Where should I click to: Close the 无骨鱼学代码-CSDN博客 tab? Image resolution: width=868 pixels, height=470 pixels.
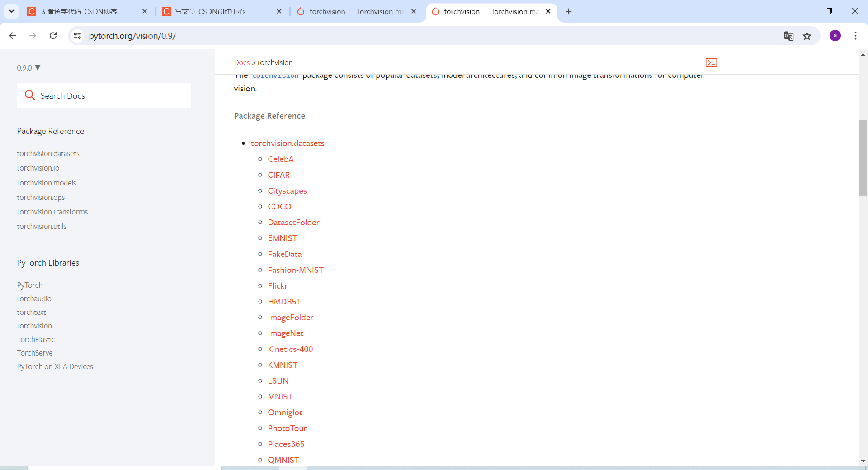tap(145, 11)
